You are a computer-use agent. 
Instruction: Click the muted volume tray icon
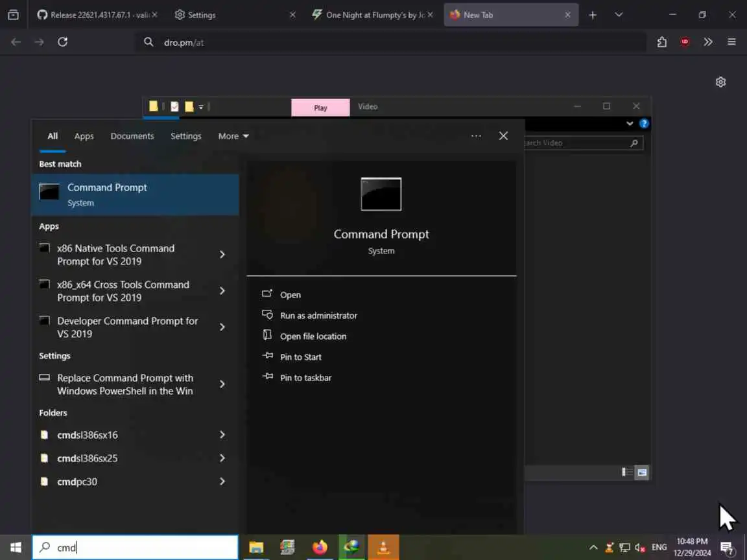tap(639, 548)
